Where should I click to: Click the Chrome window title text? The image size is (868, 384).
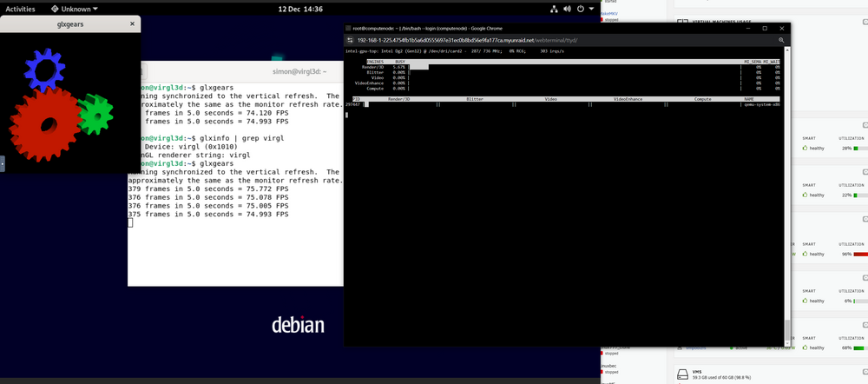click(427, 28)
